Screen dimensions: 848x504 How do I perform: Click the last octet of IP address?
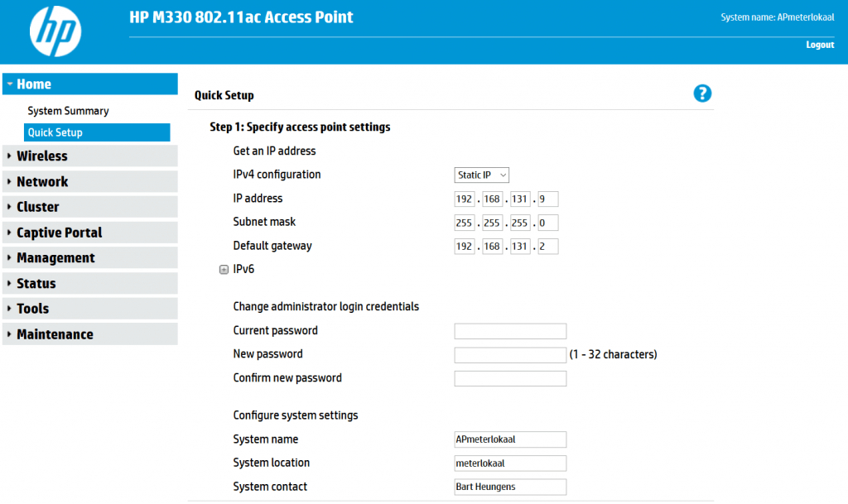548,199
